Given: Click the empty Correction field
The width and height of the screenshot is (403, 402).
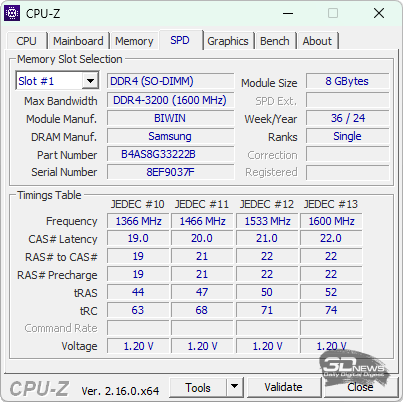Looking at the screenshot, I should pos(347,154).
